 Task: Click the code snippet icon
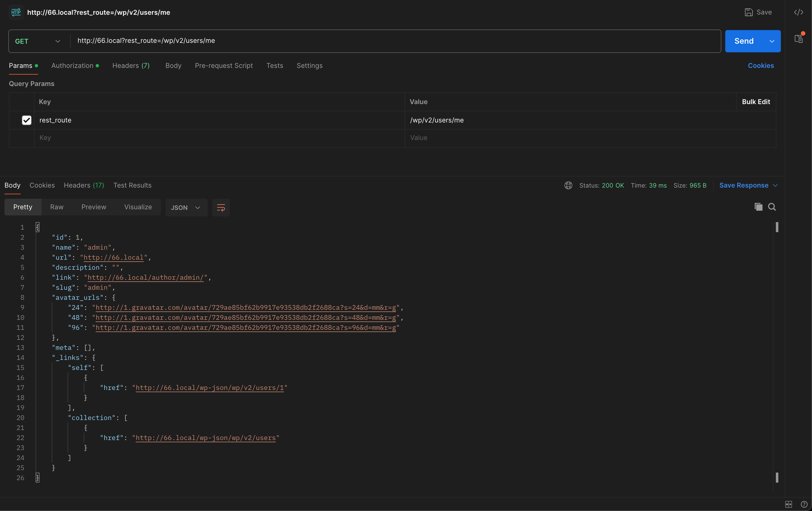click(x=798, y=13)
